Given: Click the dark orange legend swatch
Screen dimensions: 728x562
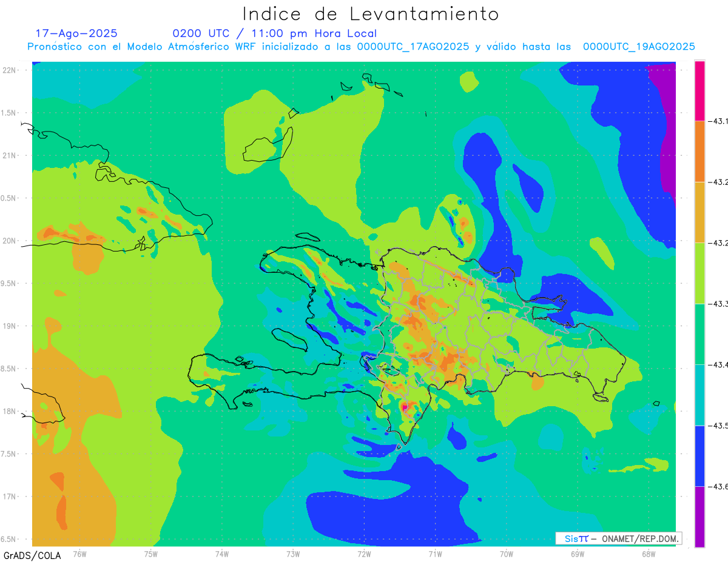Looking at the screenshot, I should coord(699,151).
